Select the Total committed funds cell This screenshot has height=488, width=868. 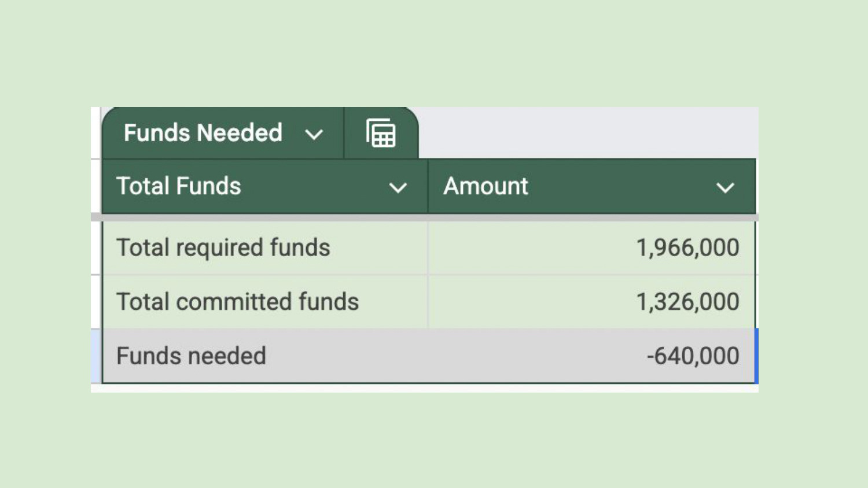pyautogui.click(x=237, y=302)
